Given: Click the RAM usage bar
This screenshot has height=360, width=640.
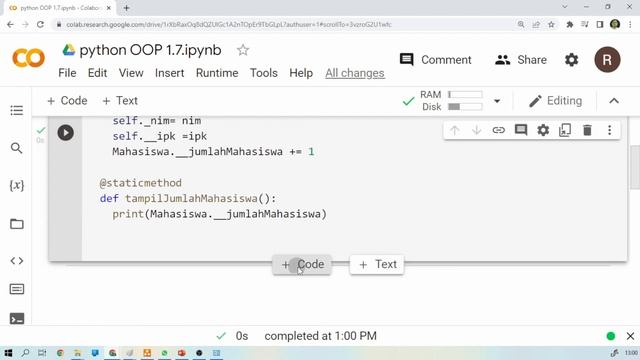Looking at the screenshot, I should pyautogui.click(x=465, y=95).
